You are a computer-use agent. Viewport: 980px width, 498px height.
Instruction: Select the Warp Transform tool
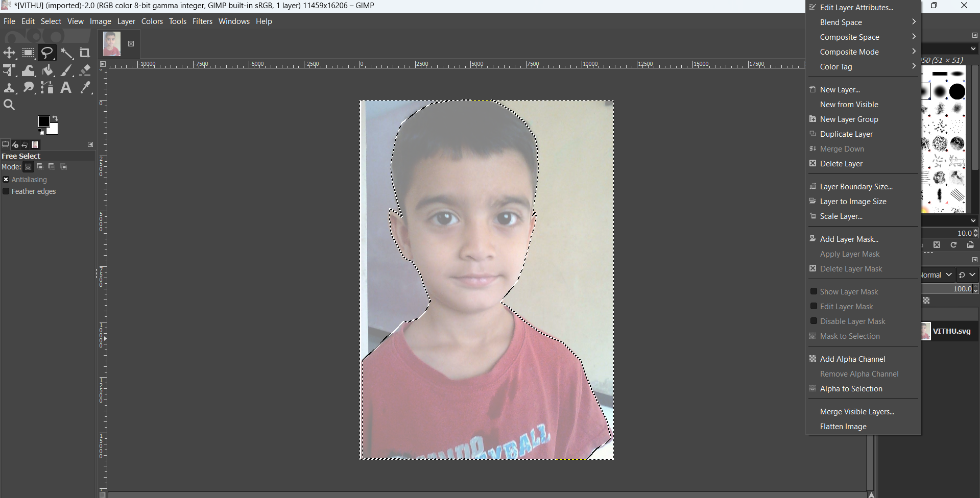tap(28, 70)
